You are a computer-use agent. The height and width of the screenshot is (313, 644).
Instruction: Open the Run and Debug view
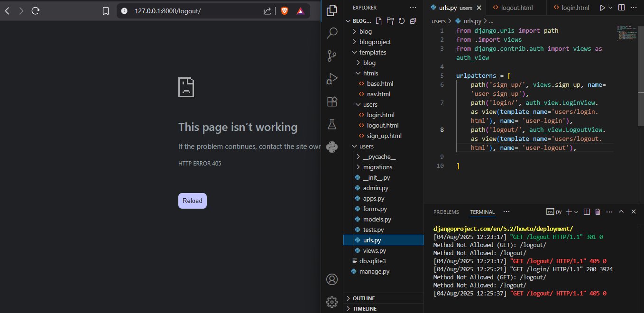coord(332,79)
